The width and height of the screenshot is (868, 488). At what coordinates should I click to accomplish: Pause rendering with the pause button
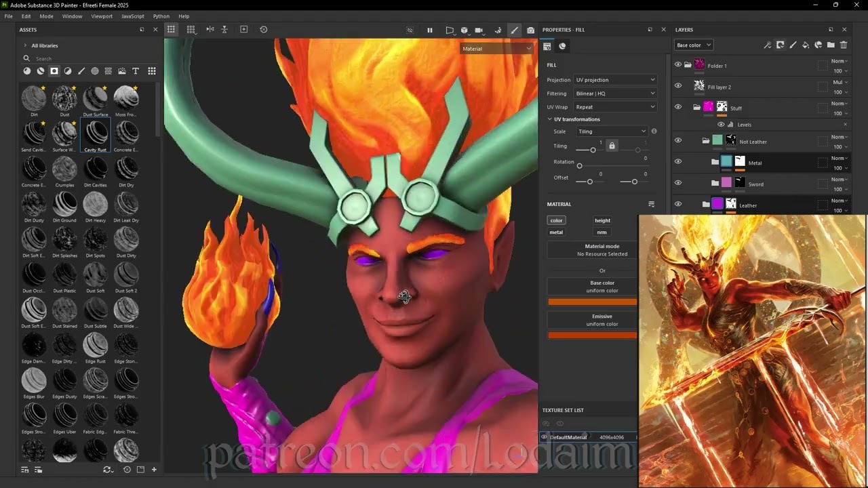(x=429, y=30)
